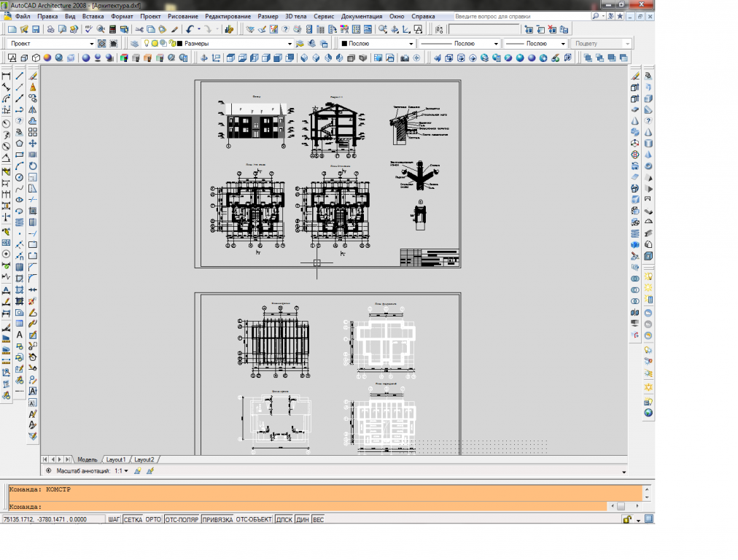Screen dimensions: 738x560
Task: Click the search magnifier icon in help bar
Action: (x=596, y=16)
